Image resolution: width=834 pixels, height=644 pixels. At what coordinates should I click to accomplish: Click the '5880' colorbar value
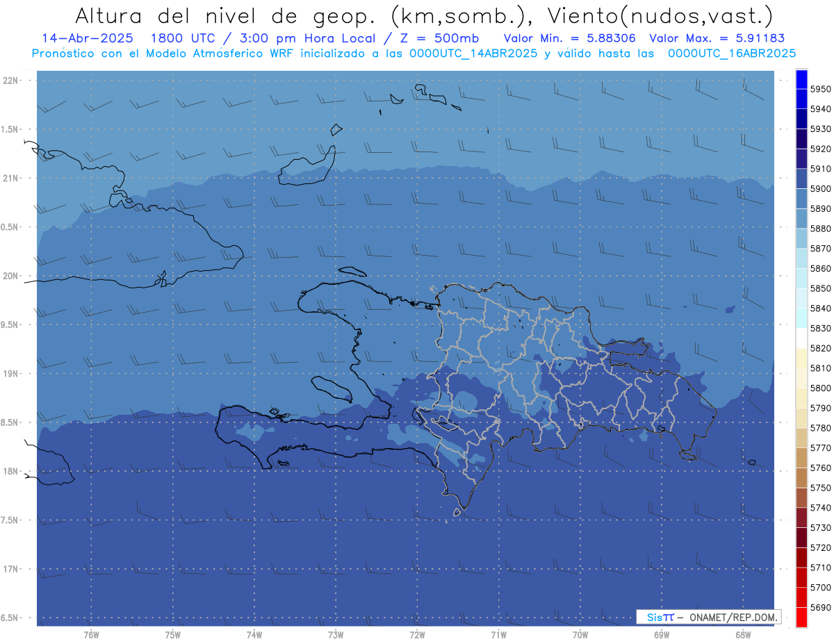[821, 229]
